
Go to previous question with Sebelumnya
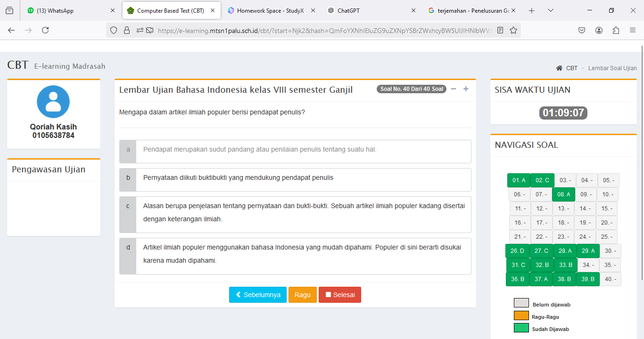point(258,295)
